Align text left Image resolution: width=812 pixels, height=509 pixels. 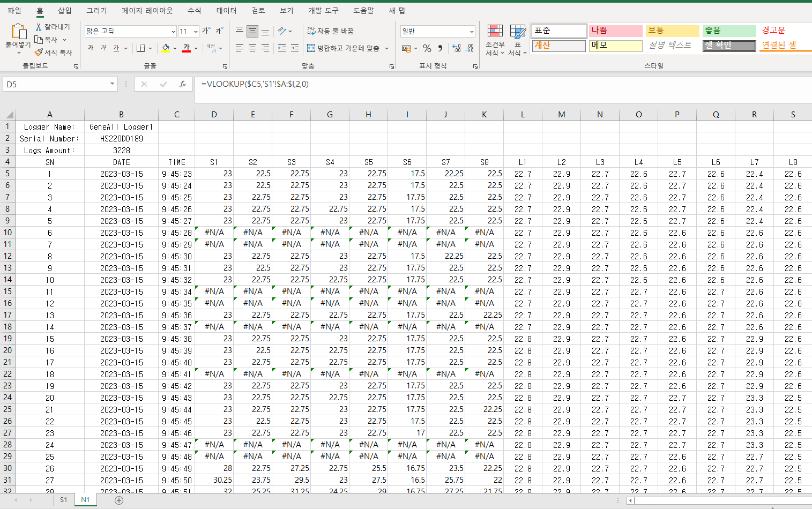click(240, 48)
